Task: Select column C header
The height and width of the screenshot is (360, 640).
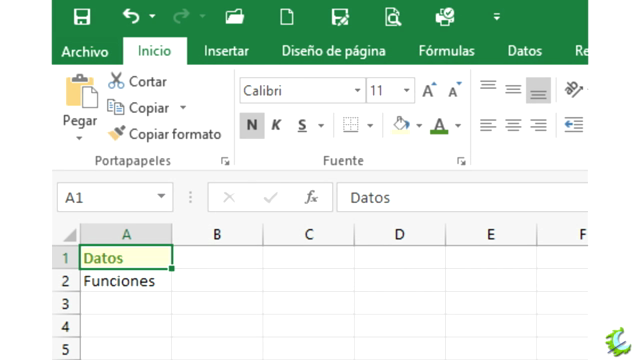Action: 309,235
